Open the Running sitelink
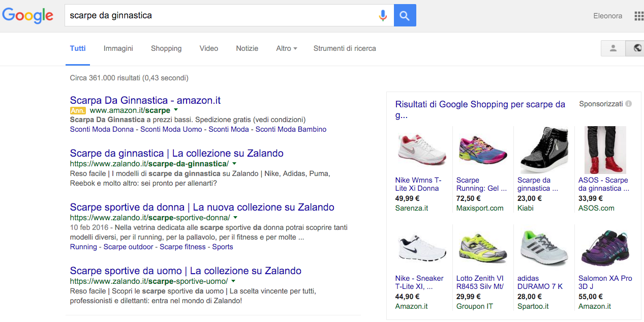 pos(83,247)
